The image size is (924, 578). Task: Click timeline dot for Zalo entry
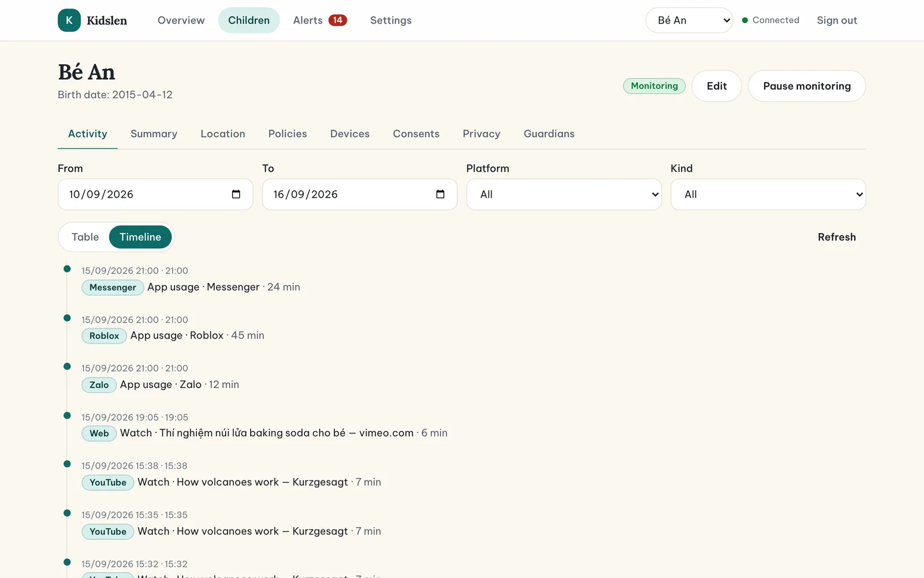pyautogui.click(x=67, y=366)
